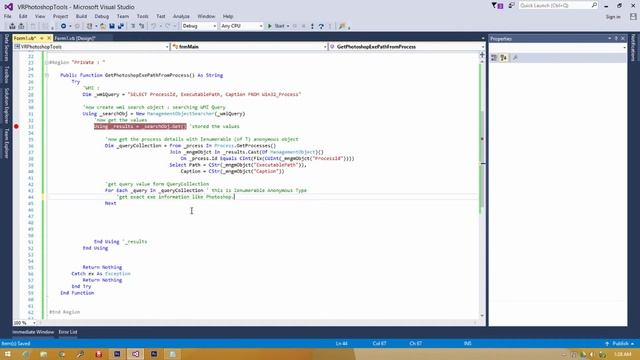Click the Comment selected lines toolbar icon
Image resolution: width=640 pixels, height=360 pixels.
tap(133, 26)
